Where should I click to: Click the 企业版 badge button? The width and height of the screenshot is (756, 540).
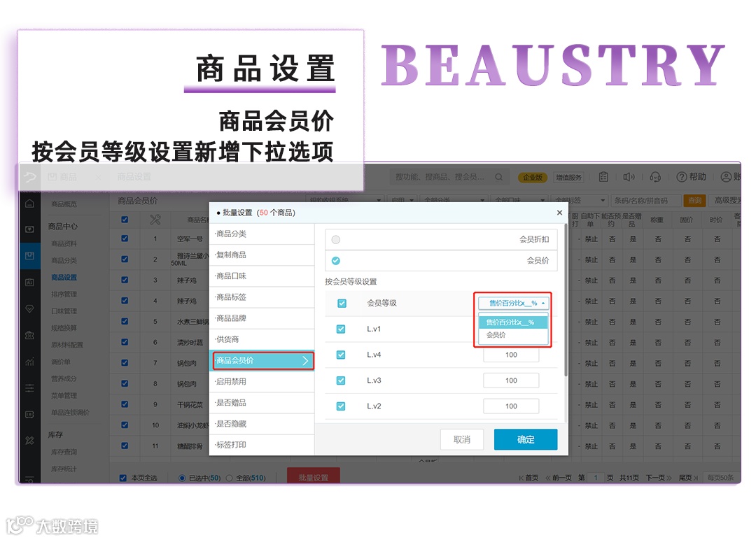tap(533, 177)
